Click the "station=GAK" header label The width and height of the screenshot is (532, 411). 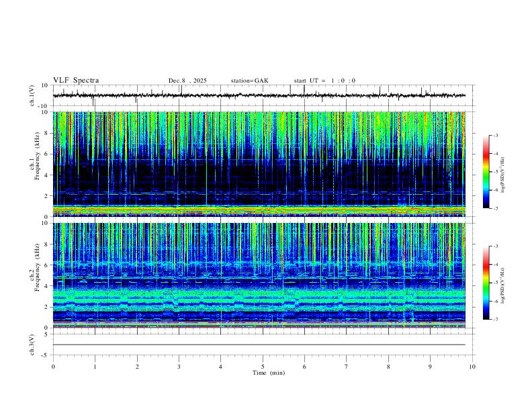(x=249, y=81)
